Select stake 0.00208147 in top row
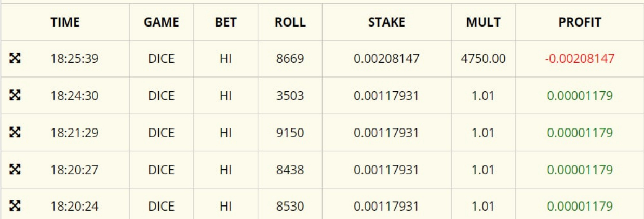Image resolution: width=644 pixels, height=219 pixels. (386, 59)
